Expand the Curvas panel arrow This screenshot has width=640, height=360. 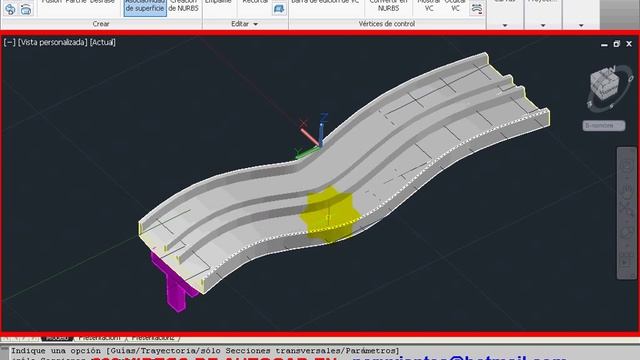point(505,25)
